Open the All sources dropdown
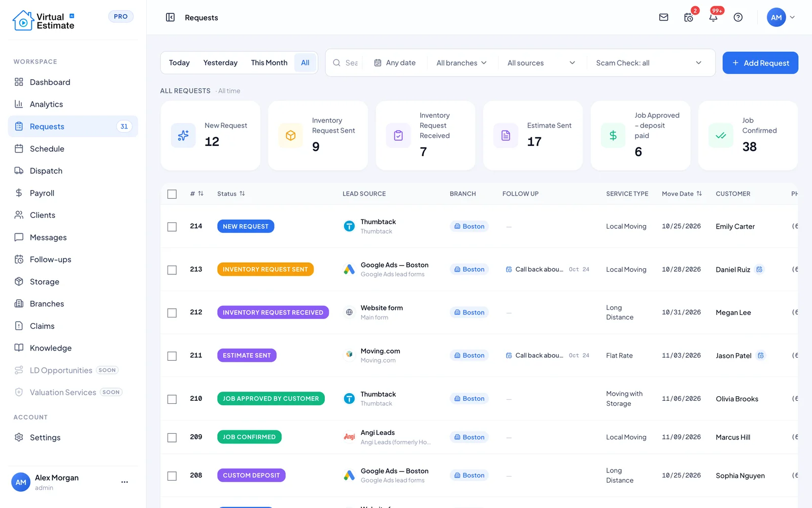Viewport: 812px width, 508px height. (x=542, y=63)
